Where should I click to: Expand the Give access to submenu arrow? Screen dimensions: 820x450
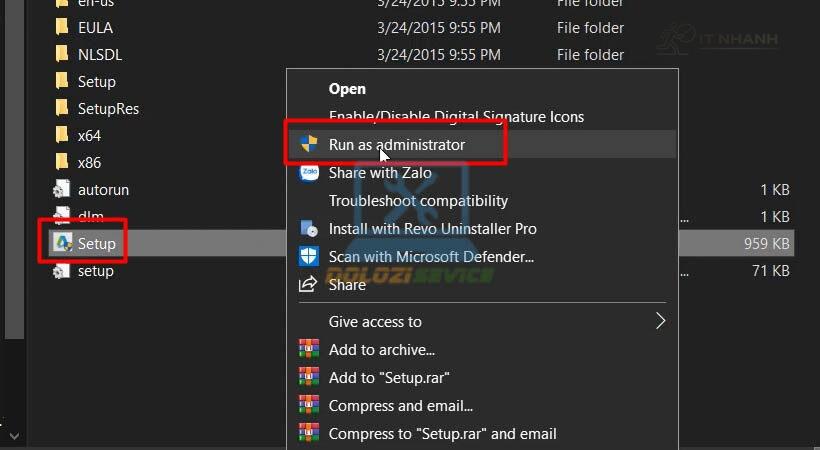660,322
